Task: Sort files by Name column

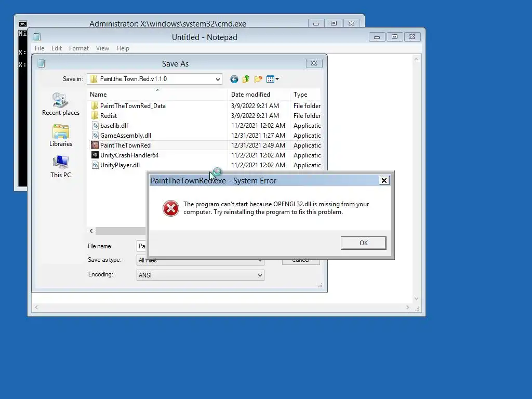Action: [x=157, y=95]
